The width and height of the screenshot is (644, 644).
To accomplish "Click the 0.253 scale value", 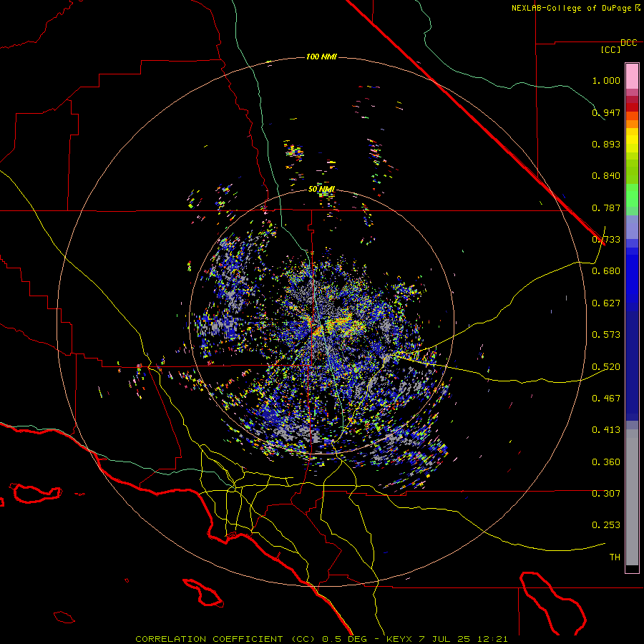I will pos(606,525).
